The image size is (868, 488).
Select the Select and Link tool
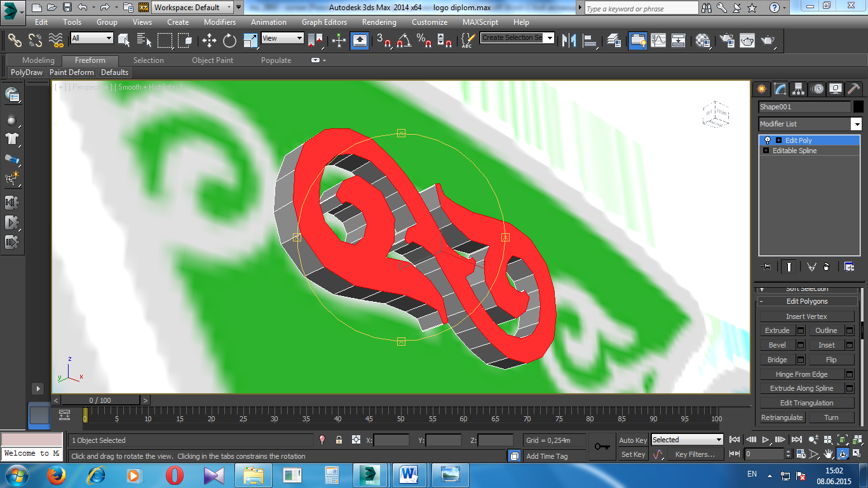click(15, 41)
